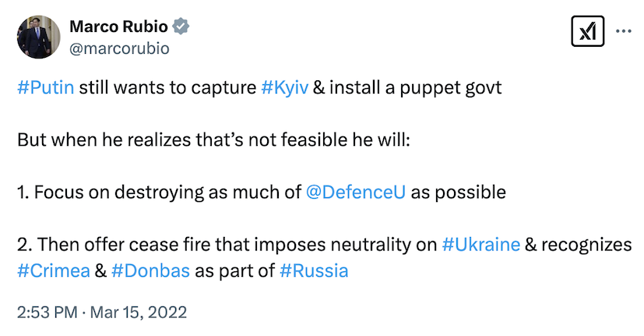This screenshot has width=644, height=336.
Task: Click the blue verified badge
Action: (x=181, y=27)
